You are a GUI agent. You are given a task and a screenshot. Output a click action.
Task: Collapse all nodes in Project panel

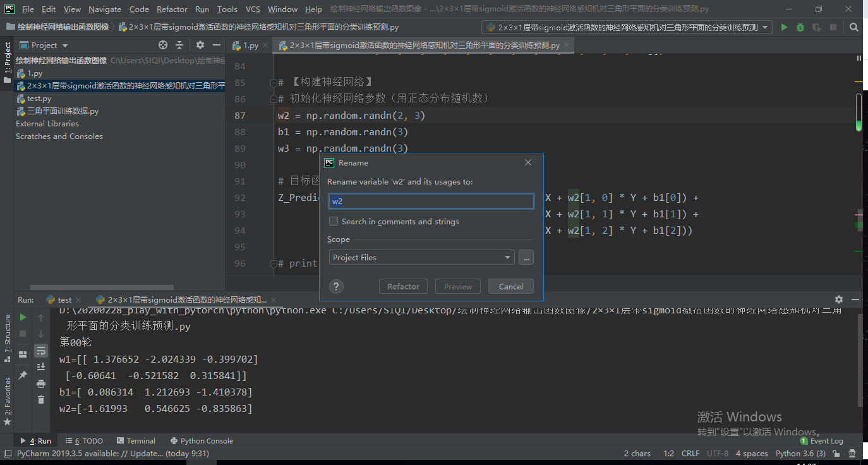click(179, 45)
